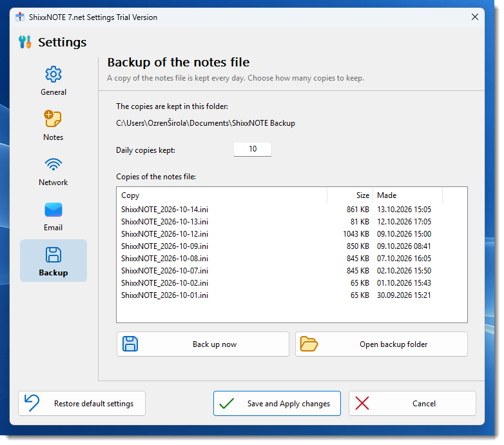504x445 pixels.
Task: Click the 850 KB size cell
Action: click(x=358, y=246)
